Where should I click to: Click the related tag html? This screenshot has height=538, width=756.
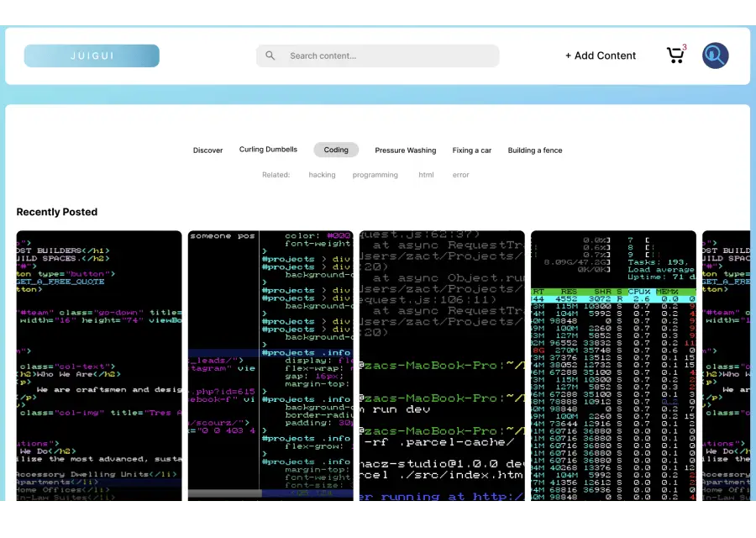(x=426, y=175)
